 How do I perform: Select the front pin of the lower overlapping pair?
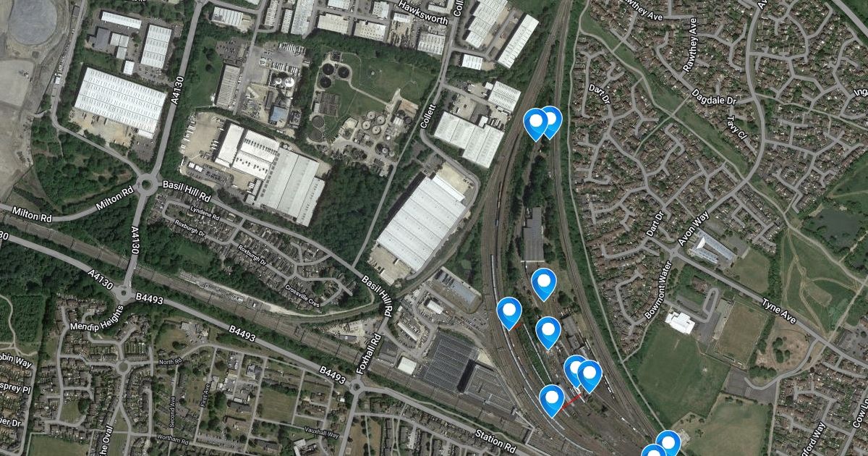(590, 376)
